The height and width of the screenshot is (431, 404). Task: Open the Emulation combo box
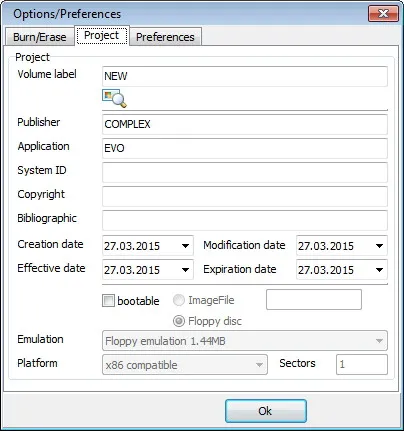245,341
